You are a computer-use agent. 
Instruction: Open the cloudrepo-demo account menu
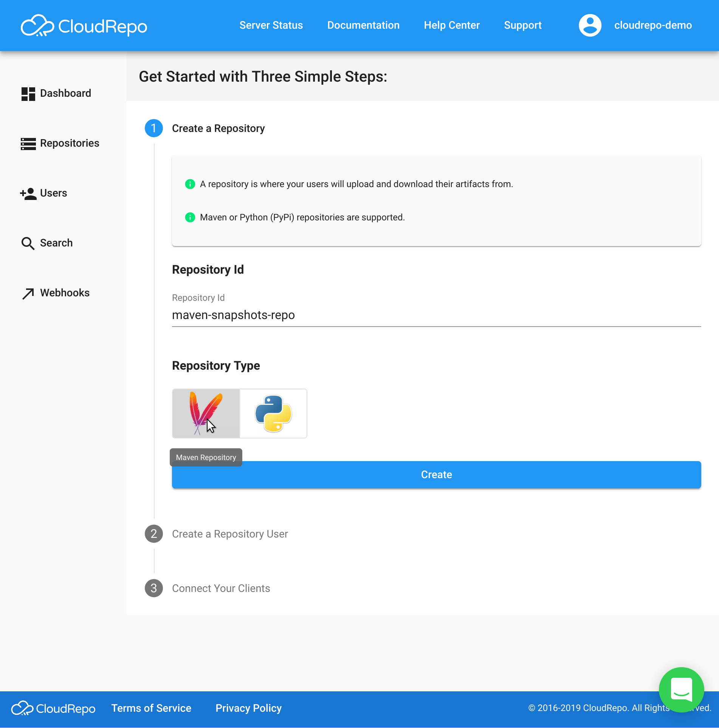(x=653, y=25)
